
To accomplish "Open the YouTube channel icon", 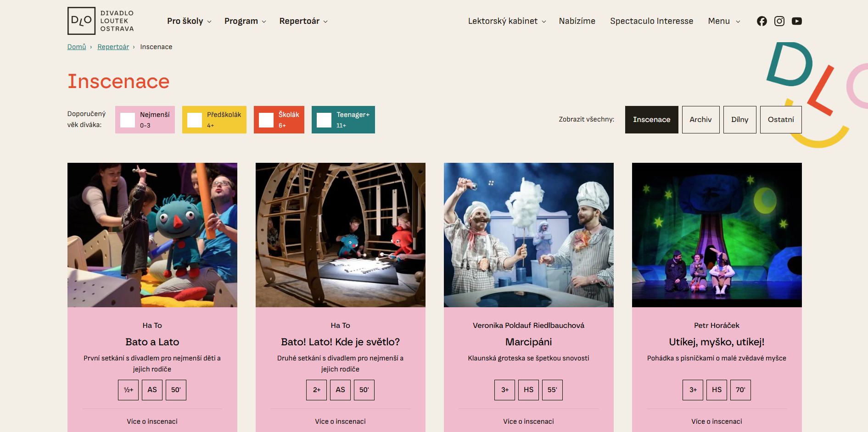I will (796, 21).
